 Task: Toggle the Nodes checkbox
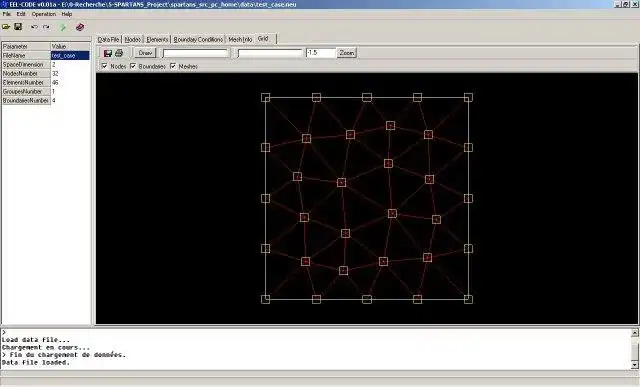click(x=104, y=66)
